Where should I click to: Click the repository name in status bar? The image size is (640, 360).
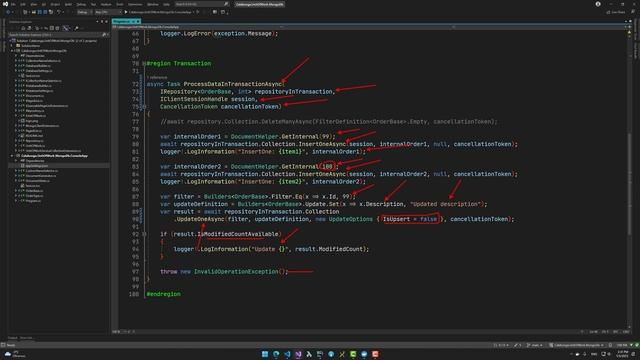[576, 345]
